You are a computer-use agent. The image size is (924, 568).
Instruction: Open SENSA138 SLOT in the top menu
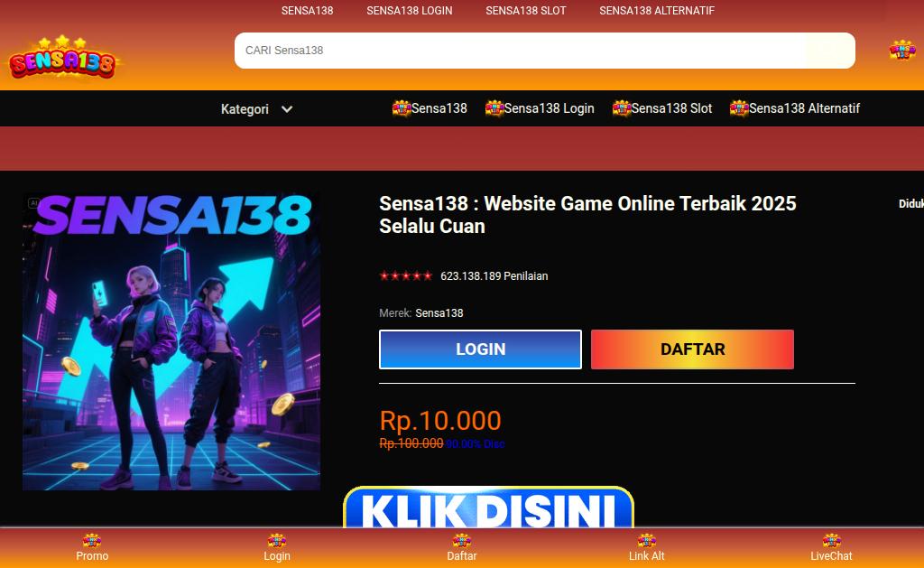coord(526,11)
